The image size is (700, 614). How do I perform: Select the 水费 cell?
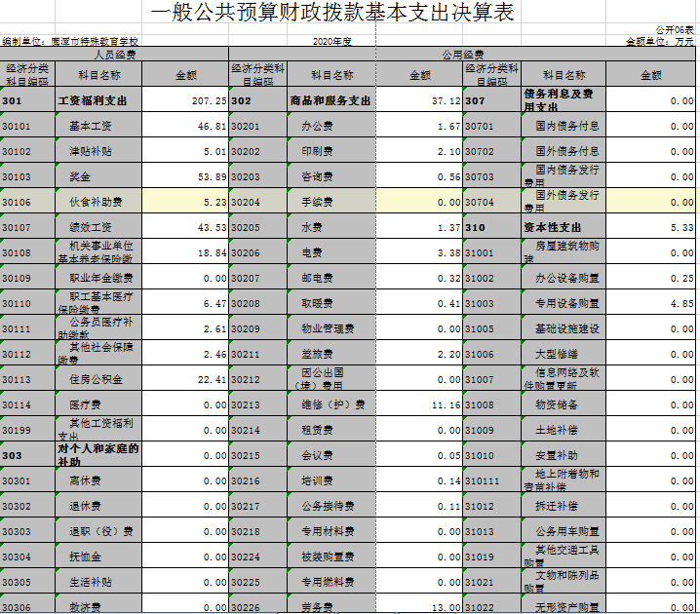pyautogui.click(x=331, y=226)
